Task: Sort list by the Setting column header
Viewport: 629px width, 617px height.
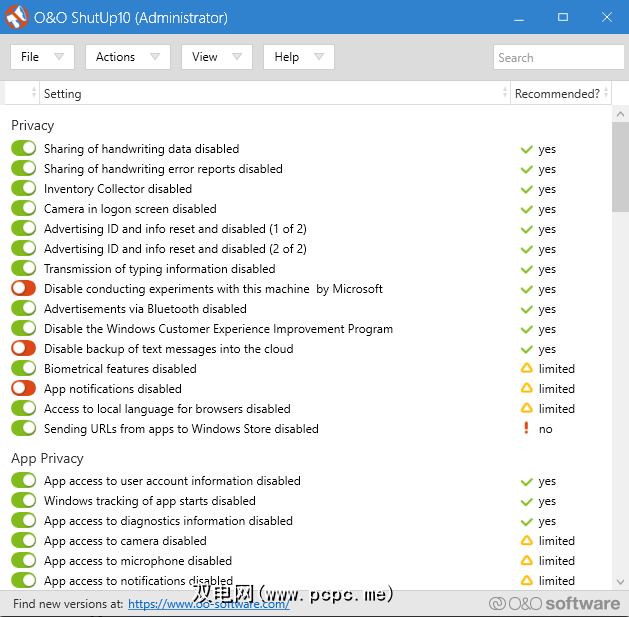Action: [x=270, y=94]
